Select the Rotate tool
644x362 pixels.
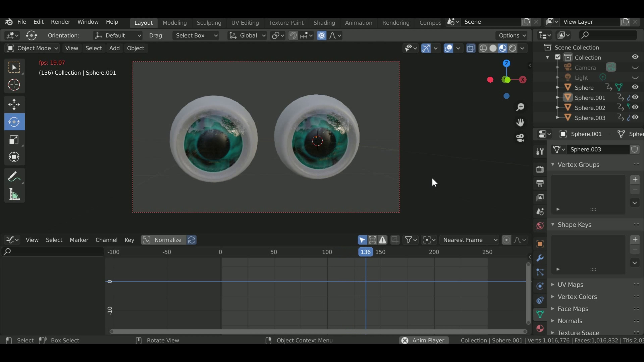tap(14, 122)
